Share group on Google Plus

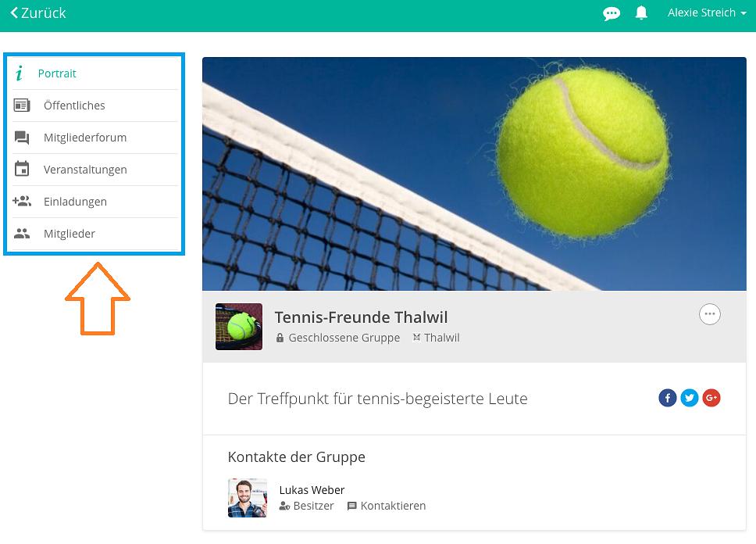(711, 398)
